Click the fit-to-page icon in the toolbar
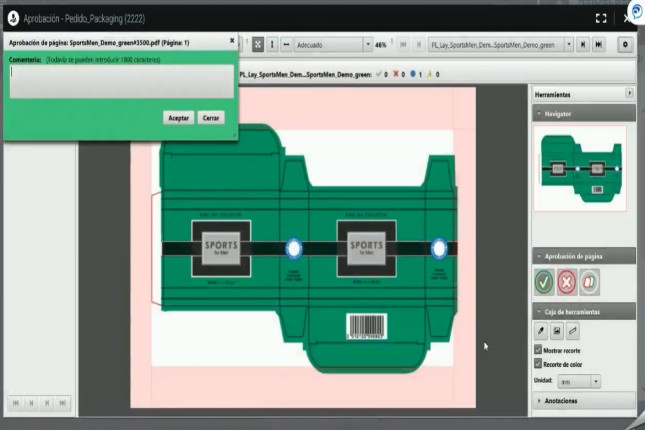 tap(257, 45)
